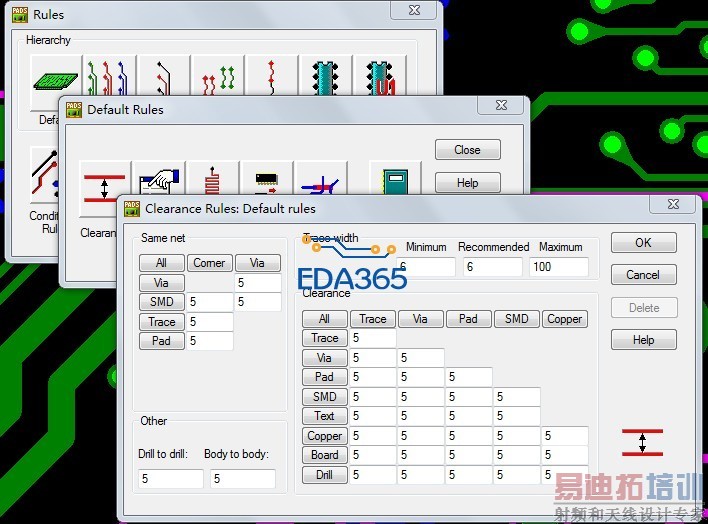Click Drill-to-Pad clearance field
This screenshot has width=708, height=524.
click(469, 475)
